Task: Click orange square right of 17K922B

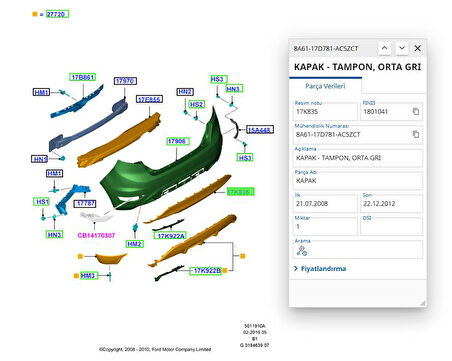Action: click(225, 270)
